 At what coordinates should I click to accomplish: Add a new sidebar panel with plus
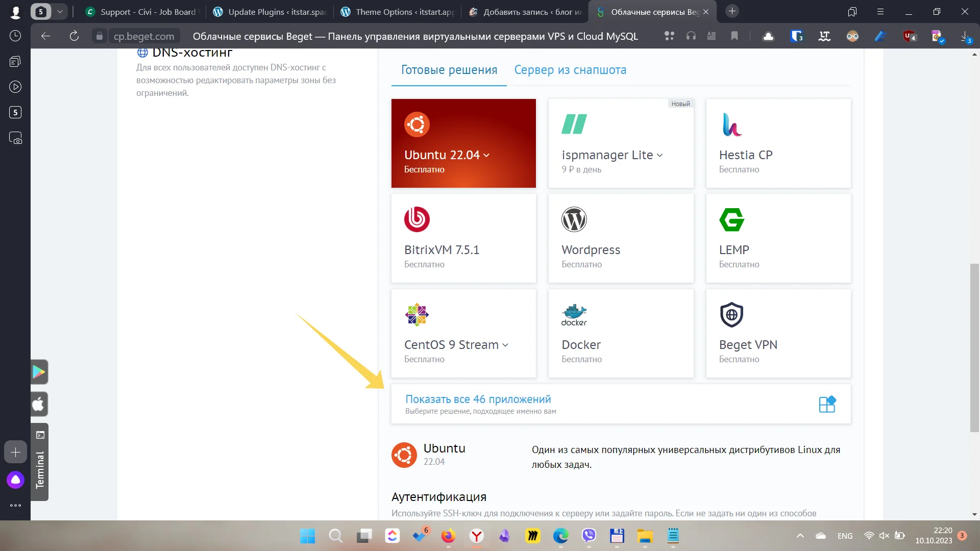tap(15, 452)
